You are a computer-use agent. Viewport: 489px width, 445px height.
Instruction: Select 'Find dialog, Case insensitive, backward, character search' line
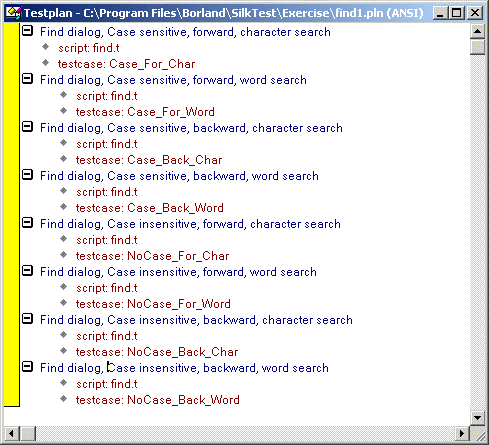pyautogui.click(x=196, y=320)
